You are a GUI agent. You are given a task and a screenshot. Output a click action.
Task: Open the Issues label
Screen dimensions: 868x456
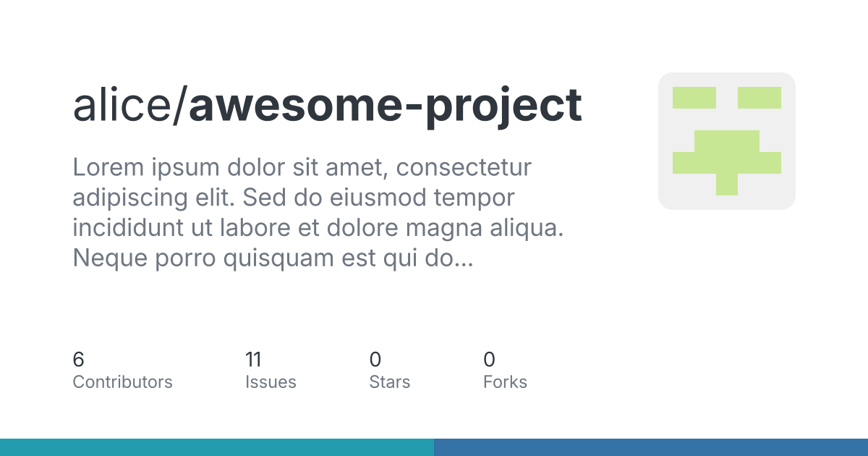[x=271, y=382]
